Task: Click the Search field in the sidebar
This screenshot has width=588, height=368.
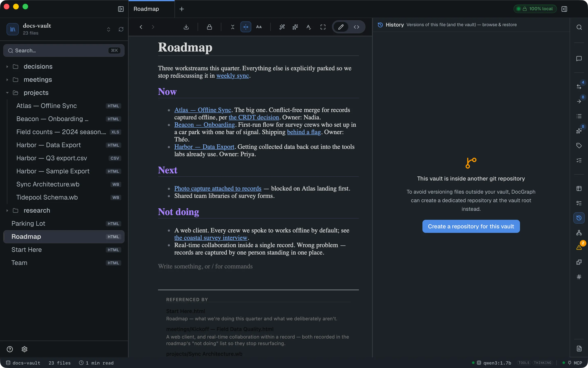Action: [64, 51]
